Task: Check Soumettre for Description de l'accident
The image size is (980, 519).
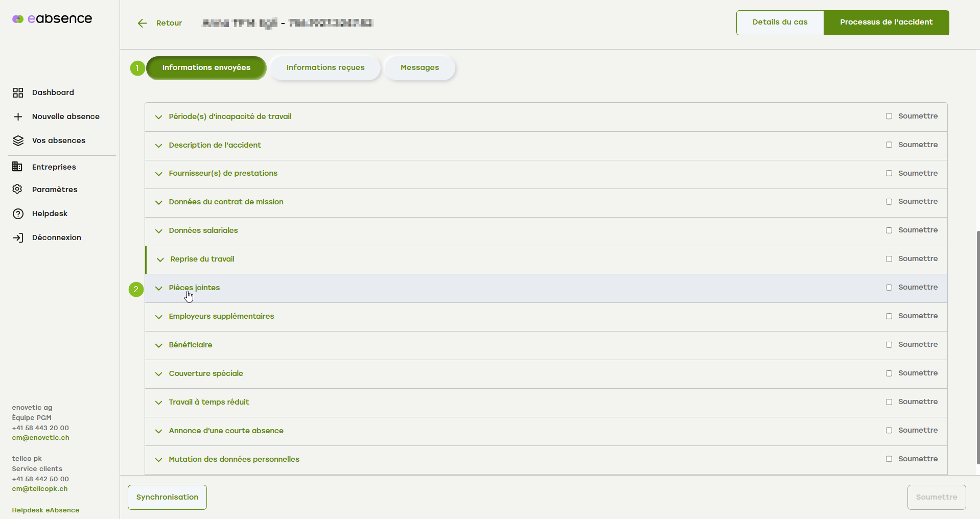Action: click(x=889, y=145)
